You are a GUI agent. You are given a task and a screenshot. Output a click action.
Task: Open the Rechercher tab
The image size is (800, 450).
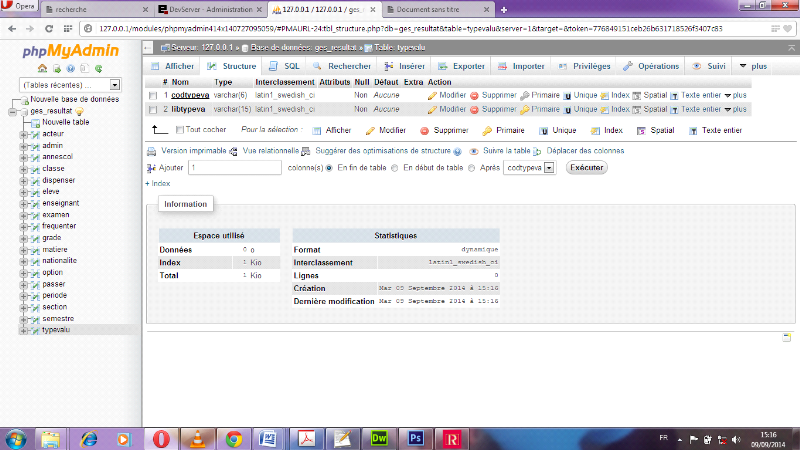coord(342,66)
